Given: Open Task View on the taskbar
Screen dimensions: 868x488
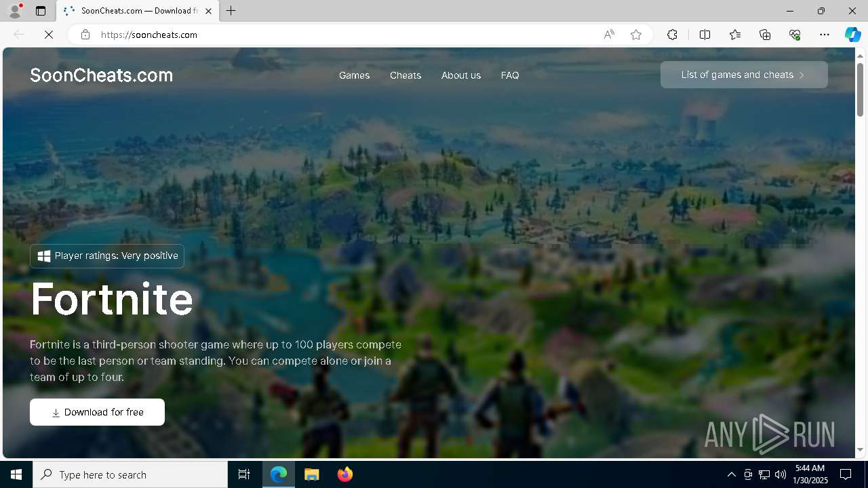Looking at the screenshot, I should 244,474.
